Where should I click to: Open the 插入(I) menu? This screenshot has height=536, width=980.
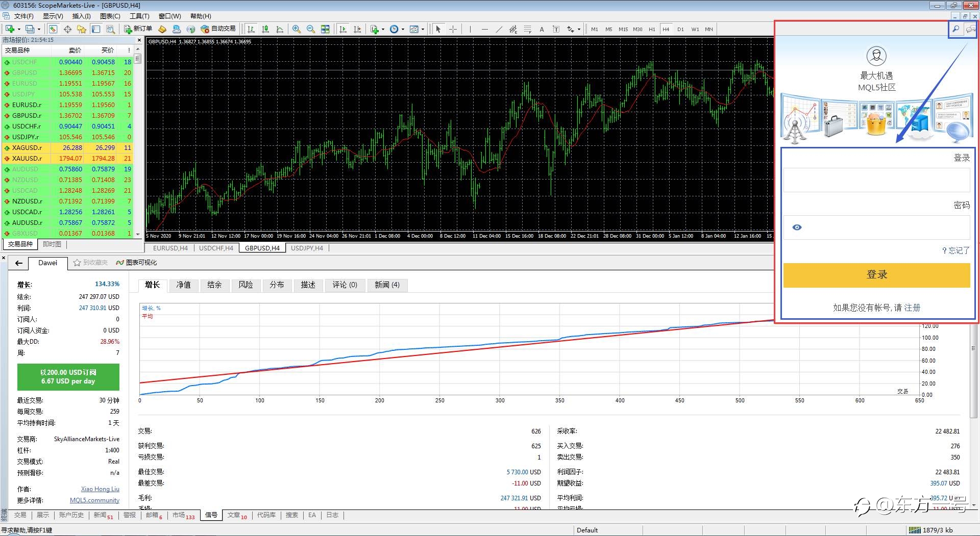coord(81,16)
